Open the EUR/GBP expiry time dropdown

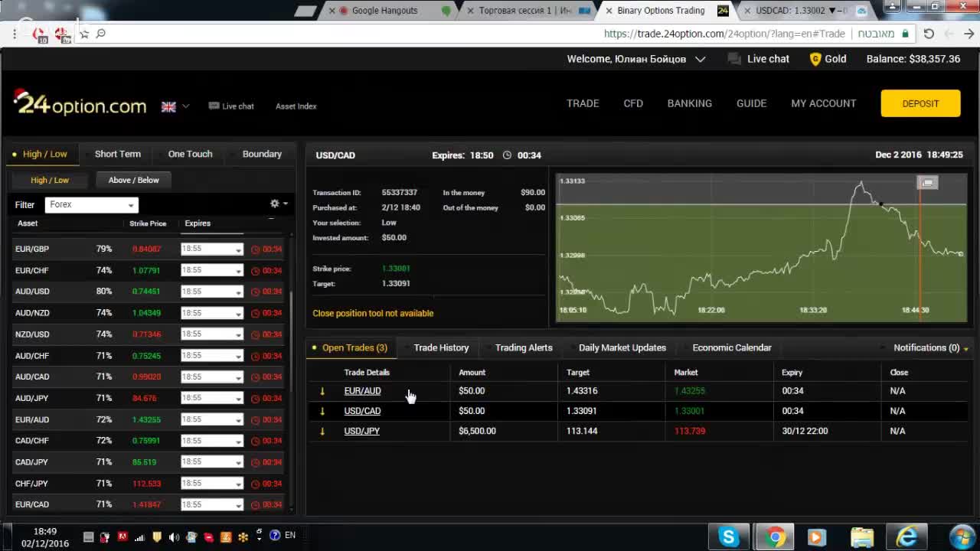point(211,249)
